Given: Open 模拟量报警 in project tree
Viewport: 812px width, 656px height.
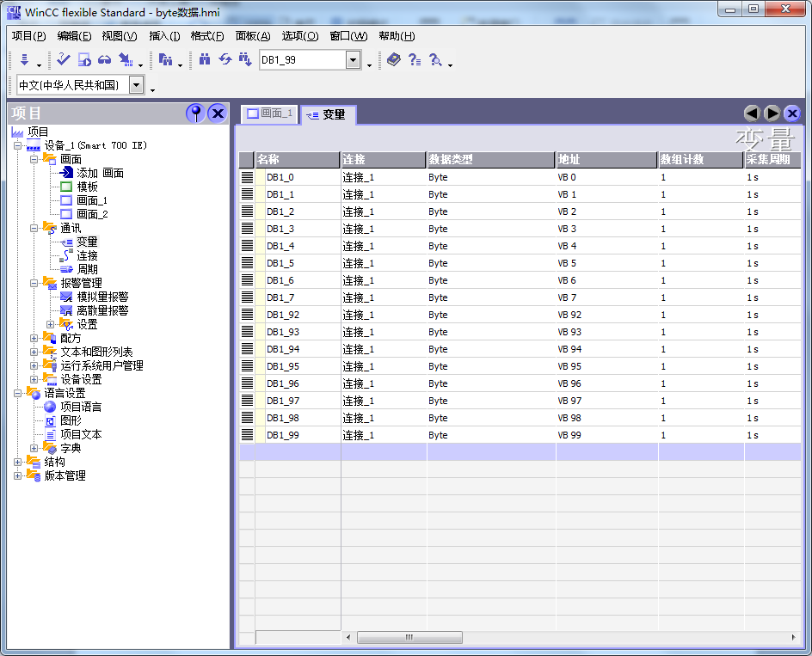Looking at the screenshot, I should [x=102, y=297].
